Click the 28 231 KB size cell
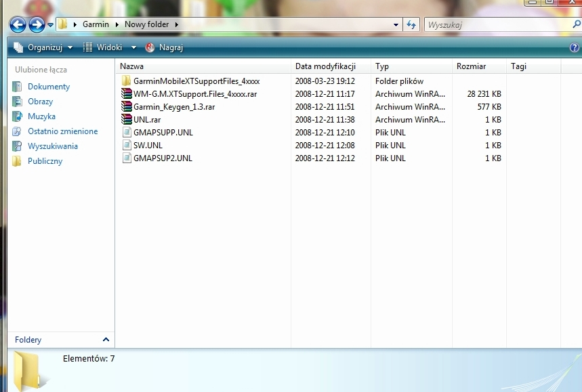The height and width of the screenshot is (392, 582). pos(484,94)
